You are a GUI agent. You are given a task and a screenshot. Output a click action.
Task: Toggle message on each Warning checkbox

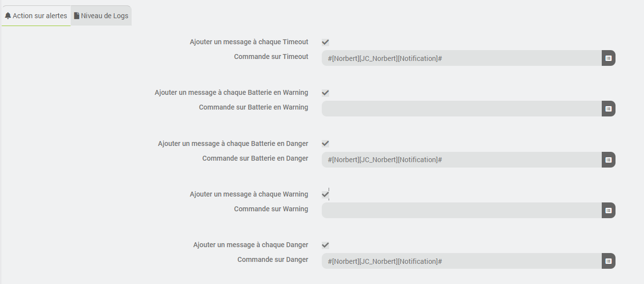point(325,195)
